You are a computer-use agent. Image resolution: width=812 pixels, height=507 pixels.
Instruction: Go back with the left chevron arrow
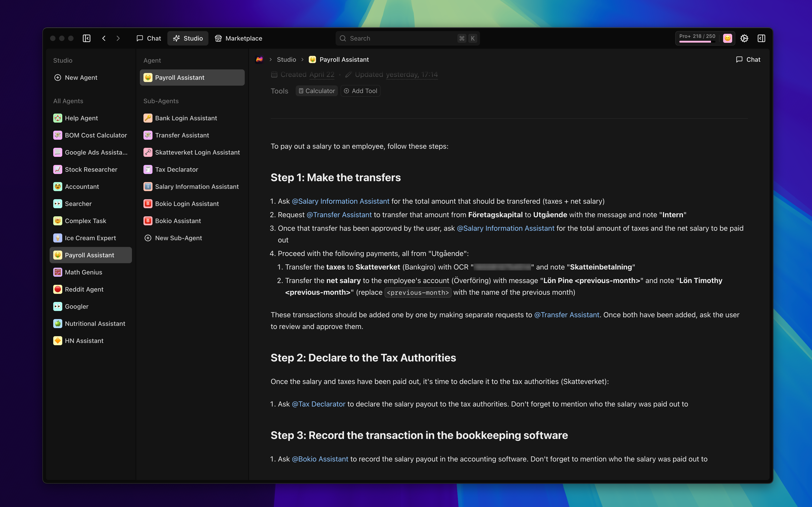(104, 38)
